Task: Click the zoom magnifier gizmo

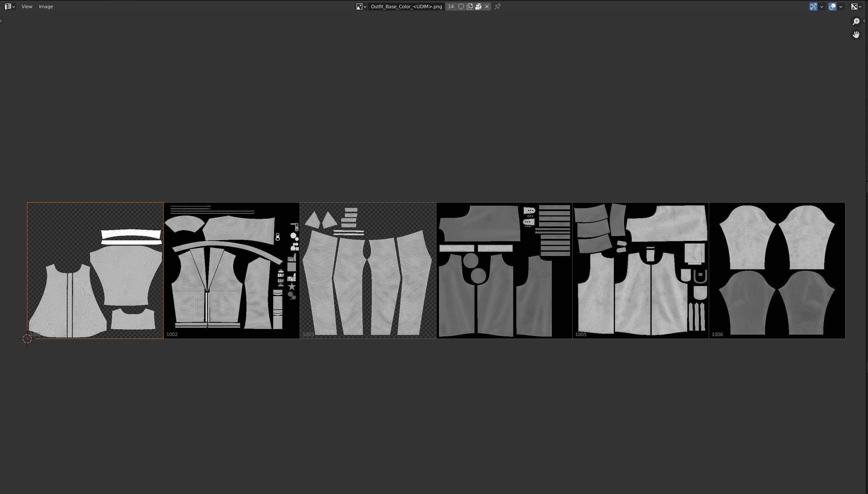Action: pyautogui.click(x=856, y=21)
